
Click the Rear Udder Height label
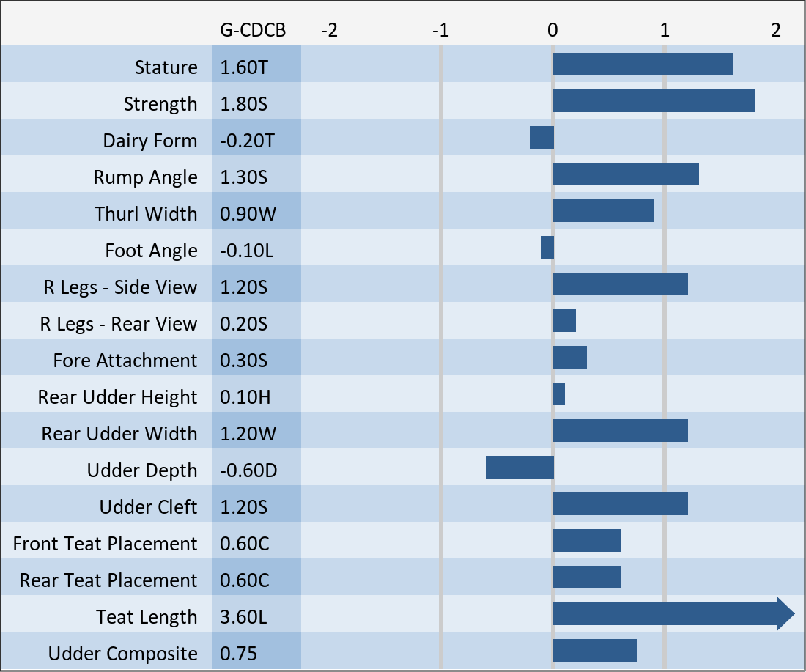[117, 397]
